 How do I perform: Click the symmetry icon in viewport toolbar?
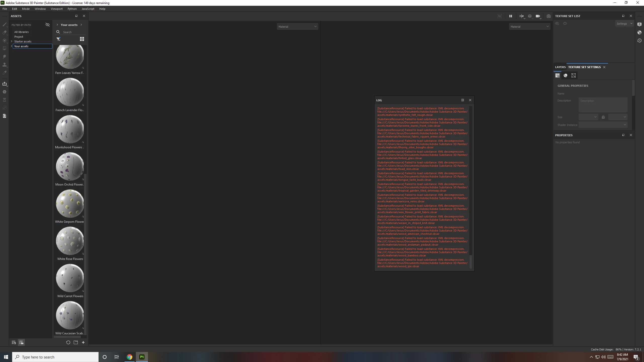[521, 16]
